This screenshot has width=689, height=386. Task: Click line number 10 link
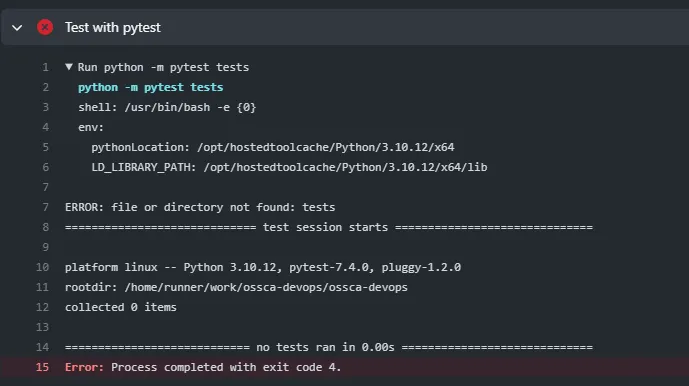pos(43,267)
